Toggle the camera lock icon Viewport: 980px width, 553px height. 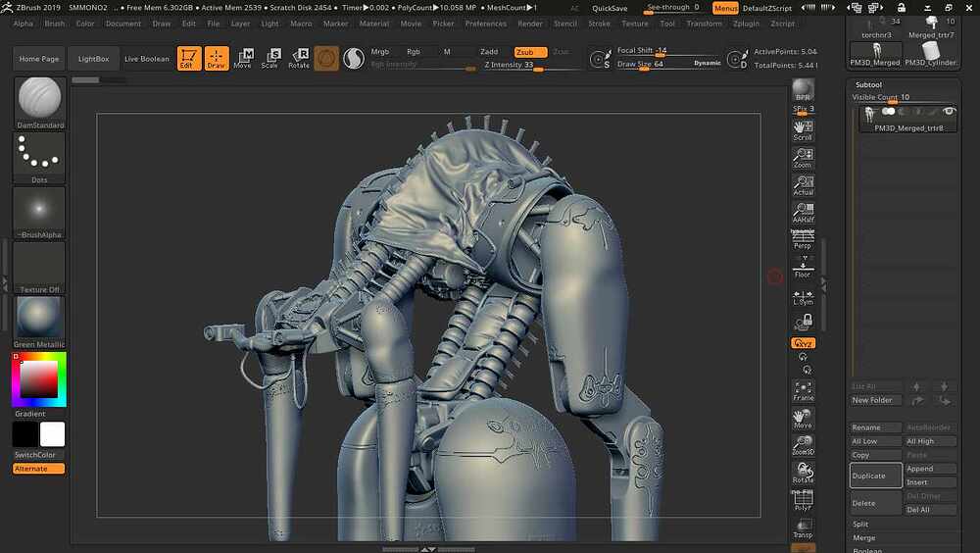[804, 323]
